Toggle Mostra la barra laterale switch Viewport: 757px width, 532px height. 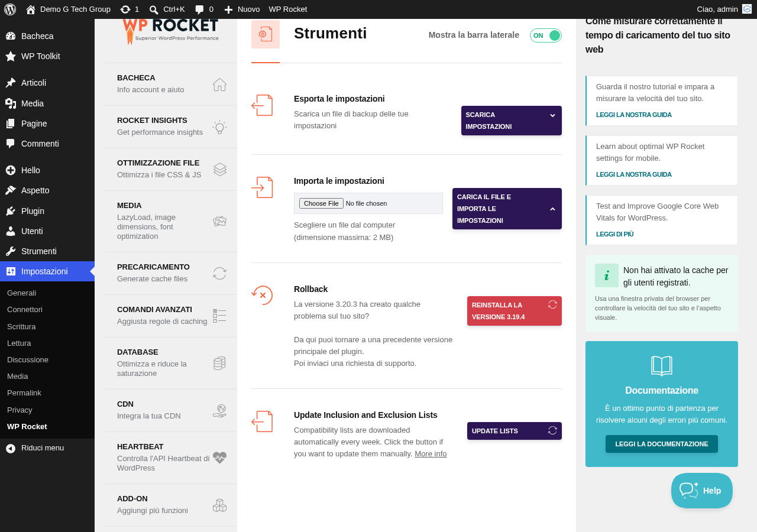pos(545,35)
